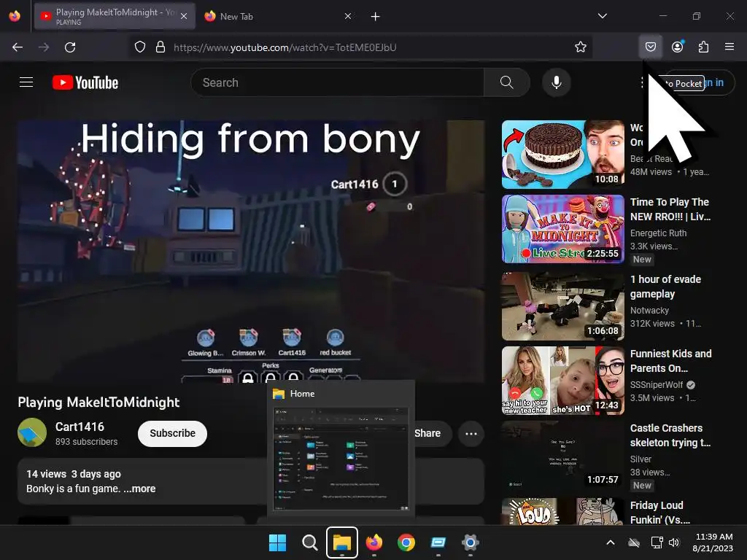Save the page to Pocket
The height and width of the screenshot is (560, 747).
pos(650,47)
